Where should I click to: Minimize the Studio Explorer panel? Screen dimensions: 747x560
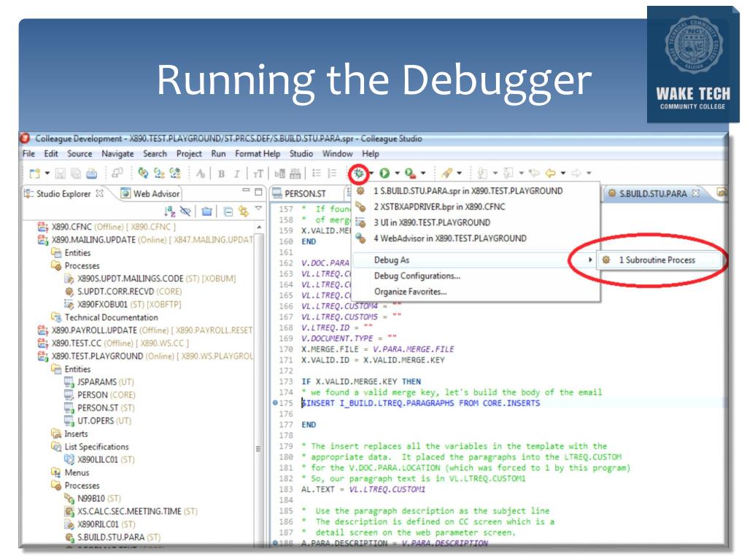[246, 190]
